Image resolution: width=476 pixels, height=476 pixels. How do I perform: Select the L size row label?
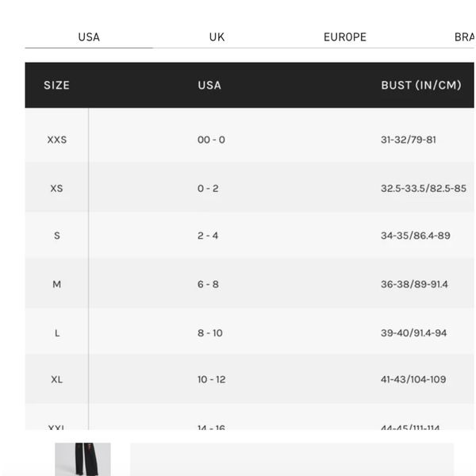pos(57,333)
